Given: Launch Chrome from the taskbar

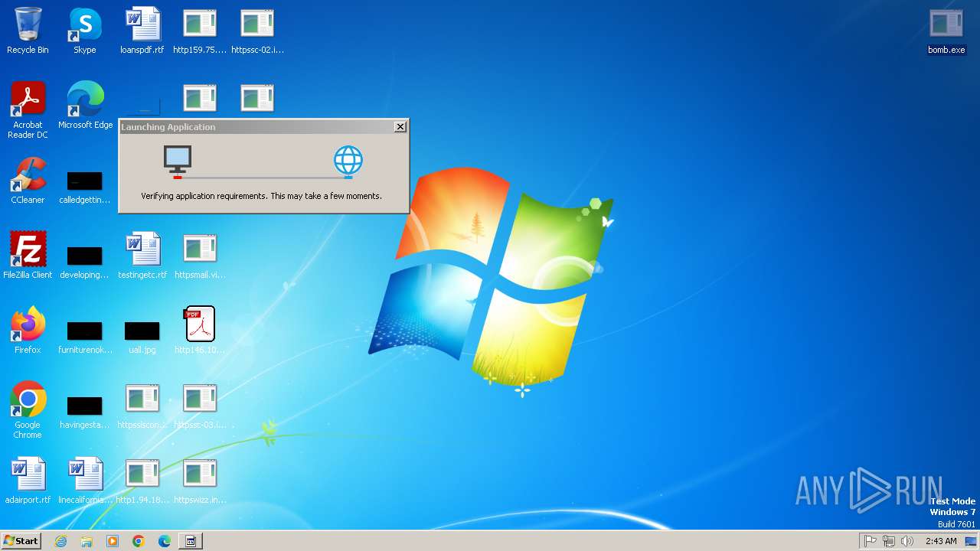Looking at the screenshot, I should (139, 541).
